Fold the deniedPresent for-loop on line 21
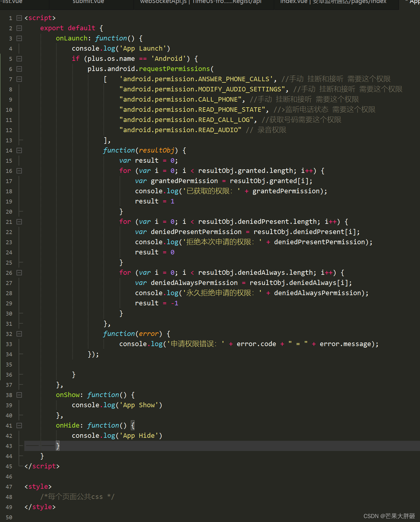The image size is (420, 522). (19, 222)
